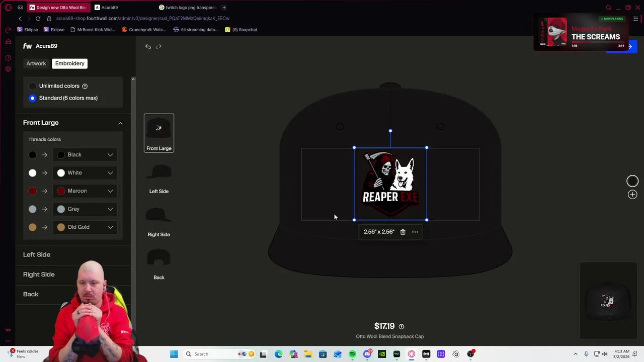Select the Unlimited colors option
The height and width of the screenshot is (362, 644).
pos(33,86)
